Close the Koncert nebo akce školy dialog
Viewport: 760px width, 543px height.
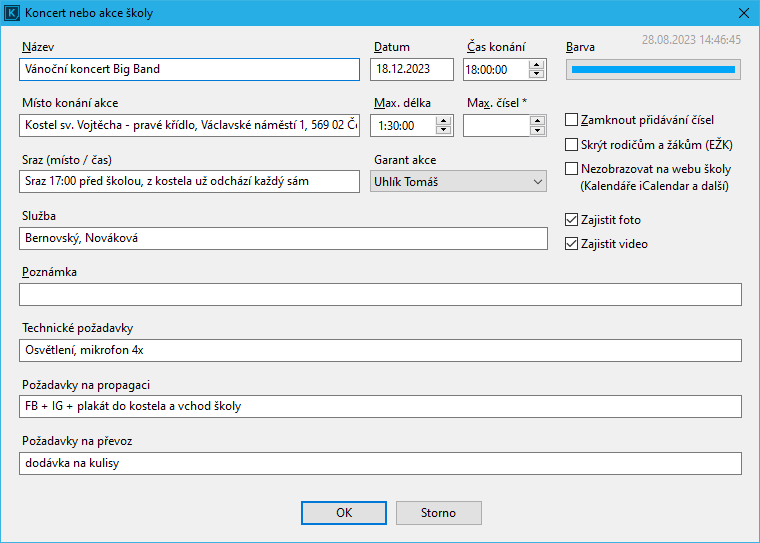743,13
